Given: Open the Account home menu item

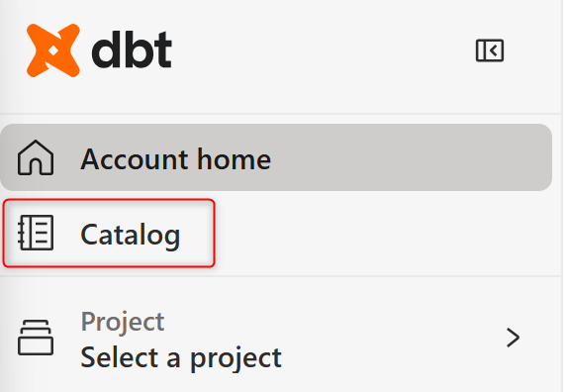Looking at the screenshot, I should (x=276, y=157).
